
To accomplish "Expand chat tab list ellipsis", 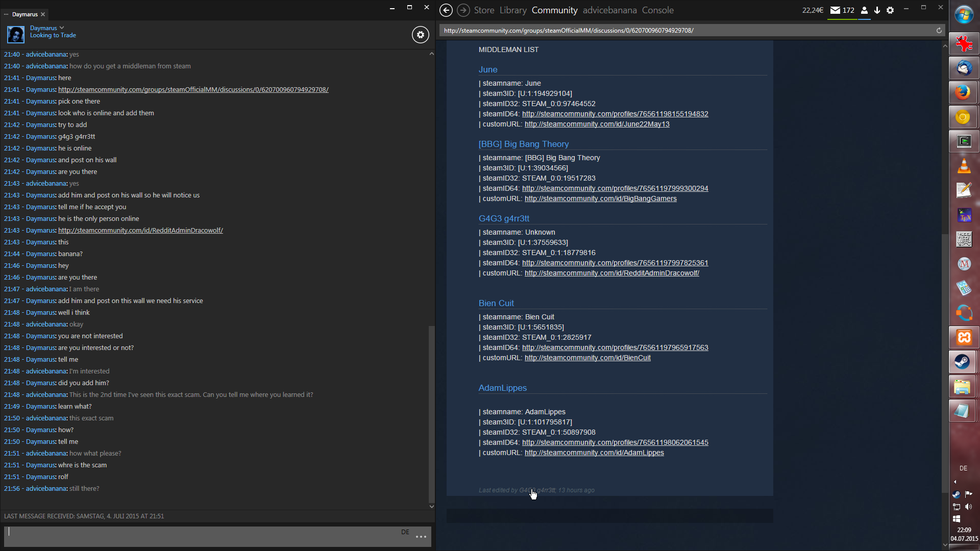I will 6,14.
